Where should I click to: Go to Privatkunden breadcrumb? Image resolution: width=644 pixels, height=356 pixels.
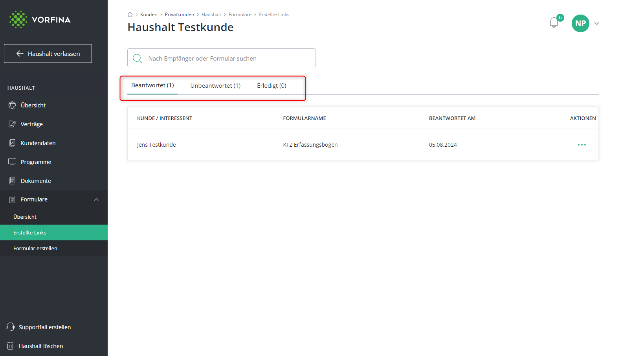179,15
